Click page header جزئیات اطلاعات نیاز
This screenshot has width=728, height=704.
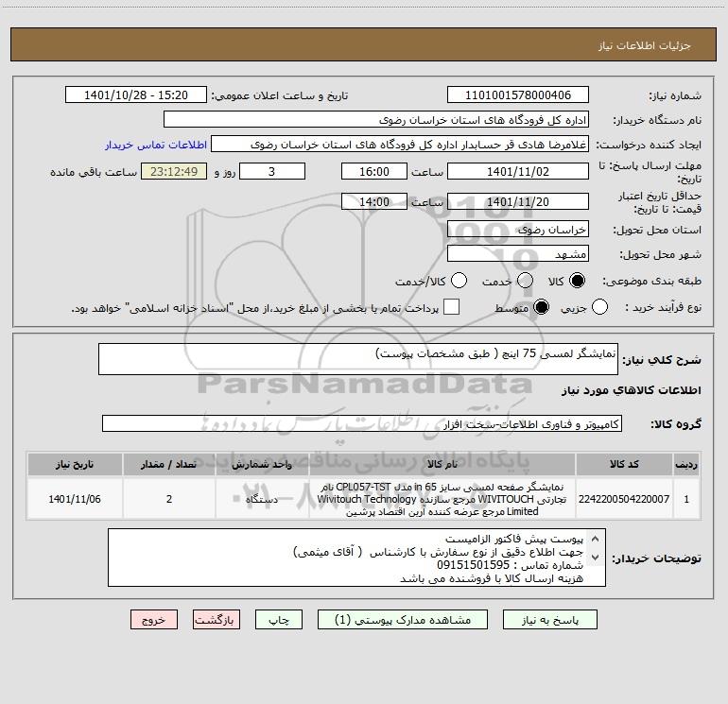coord(645,45)
